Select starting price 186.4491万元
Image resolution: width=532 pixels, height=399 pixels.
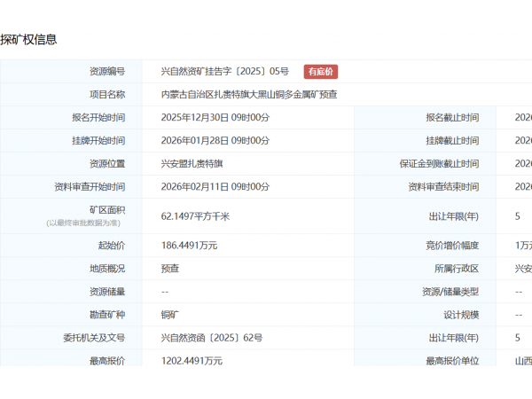point(189,245)
